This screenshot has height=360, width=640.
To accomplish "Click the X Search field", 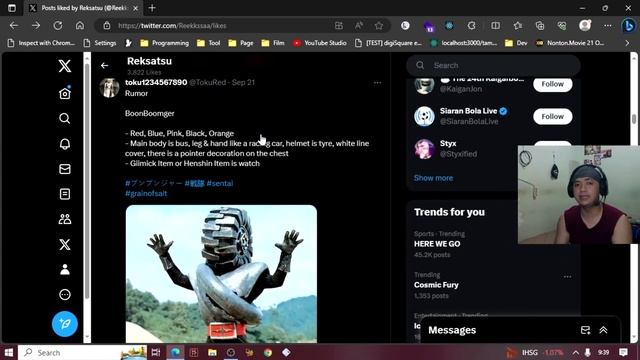I will click(493, 65).
